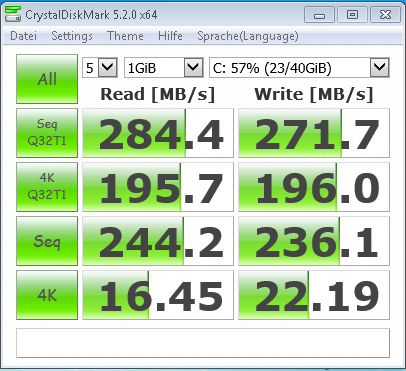Open the test count dropdown showing 5

tap(100, 68)
